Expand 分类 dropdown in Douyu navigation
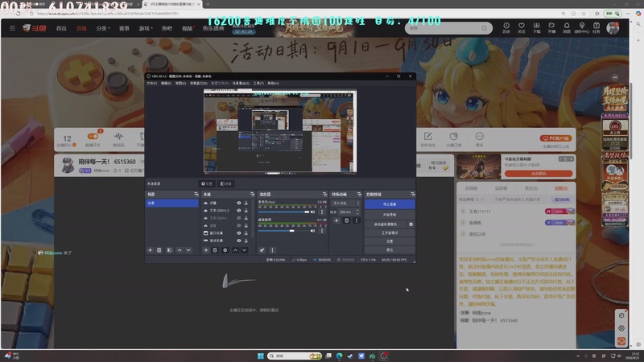 coord(103,28)
